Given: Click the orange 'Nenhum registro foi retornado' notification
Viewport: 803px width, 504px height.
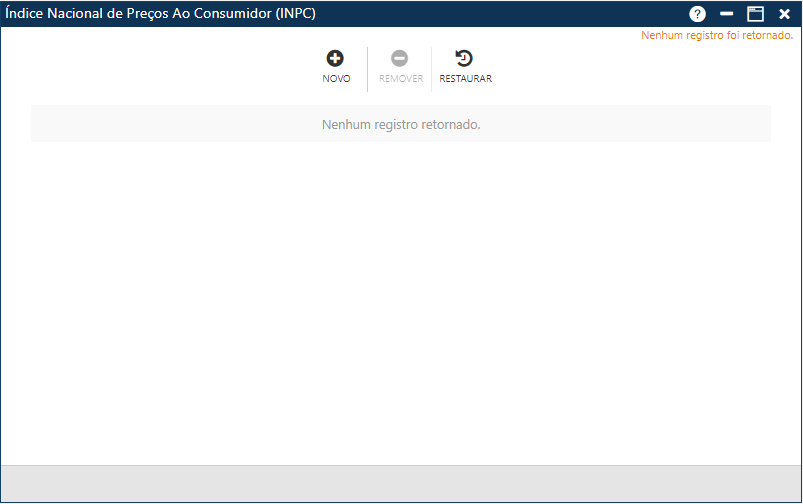Looking at the screenshot, I should coord(716,35).
